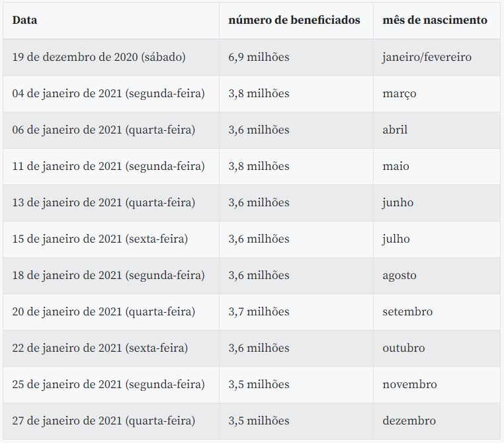This screenshot has width=504, height=443.
Task: Click the '06 de janeiro de 2021' date cell
Action: (104, 130)
